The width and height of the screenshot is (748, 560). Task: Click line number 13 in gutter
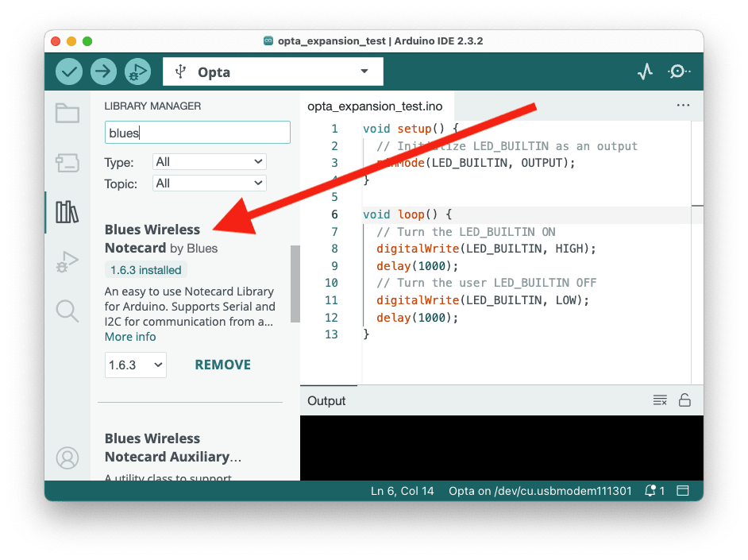(332, 334)
